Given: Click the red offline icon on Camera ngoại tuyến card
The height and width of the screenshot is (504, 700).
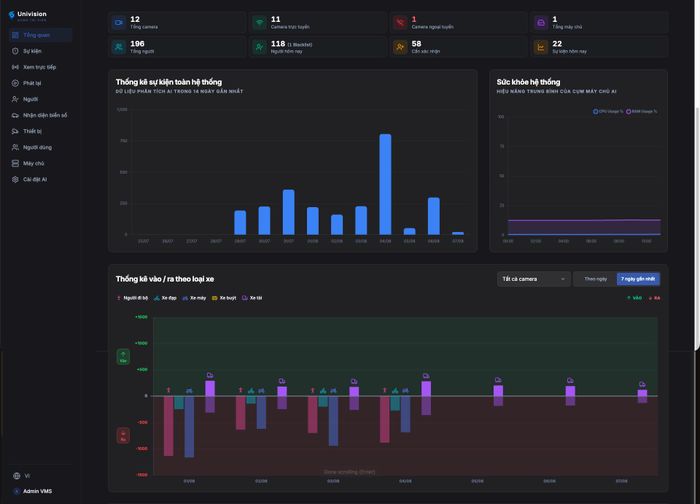Looking at the screenshot, I should tap(400, 22).
